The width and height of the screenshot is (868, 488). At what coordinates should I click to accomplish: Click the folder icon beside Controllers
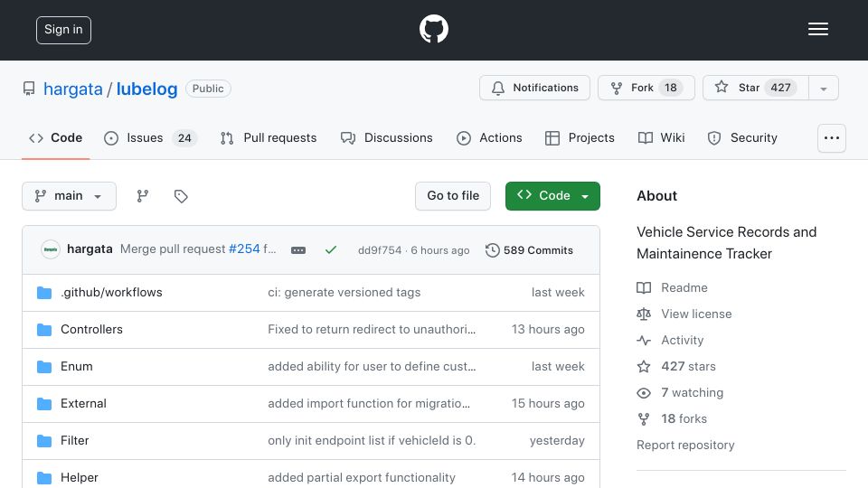pyautogui.click(x=44, y=330)
